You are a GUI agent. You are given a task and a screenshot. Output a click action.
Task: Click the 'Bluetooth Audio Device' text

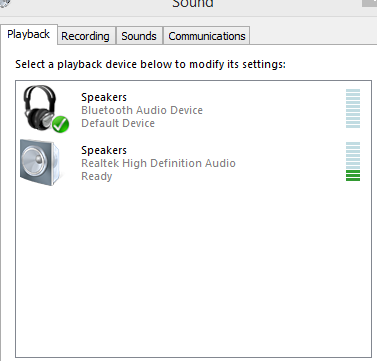click(x=142, y=110)
